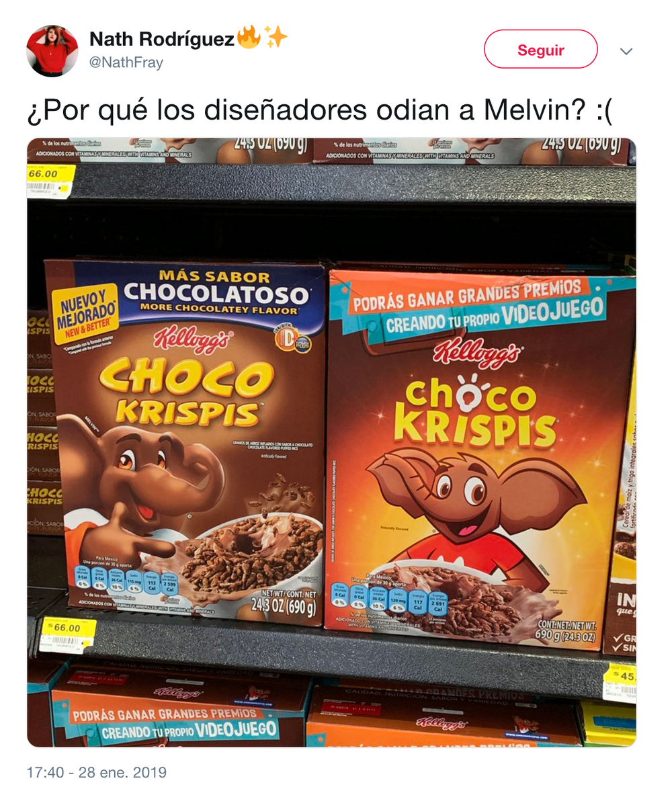This screenshot has width=672, height=795.
Task: Click the 'Creando tu propio videojuego' banner on right box
Action: [495, 315]
